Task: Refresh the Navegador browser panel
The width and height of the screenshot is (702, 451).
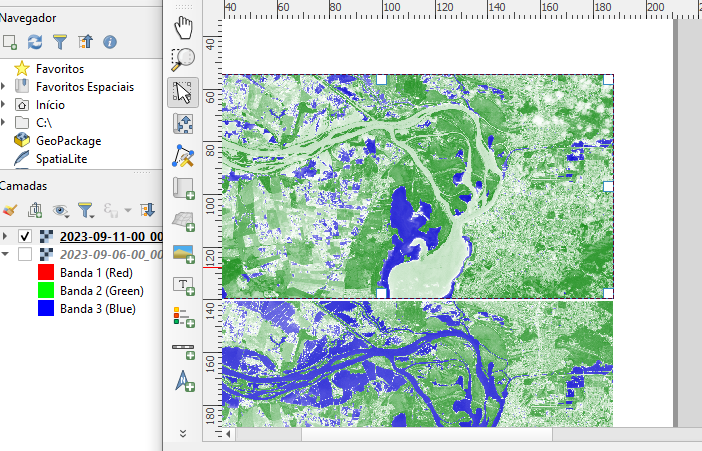Action: [35, 42]
